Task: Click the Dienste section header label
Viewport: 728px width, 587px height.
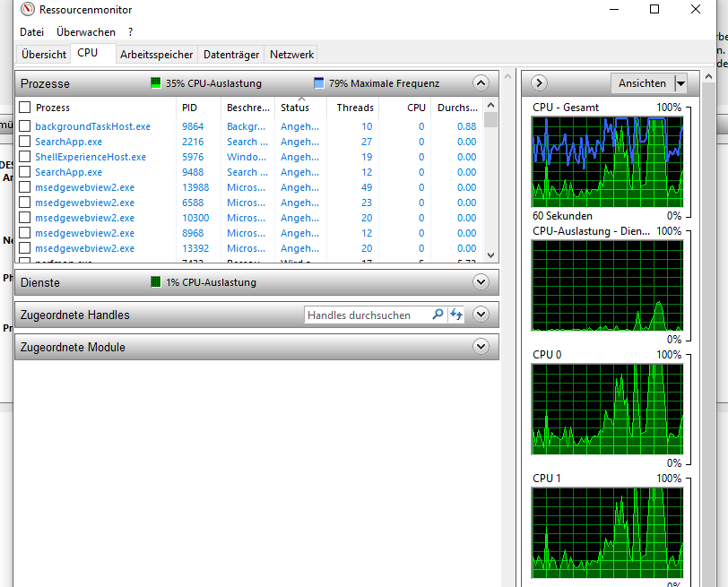Action: tap(40, 282)
